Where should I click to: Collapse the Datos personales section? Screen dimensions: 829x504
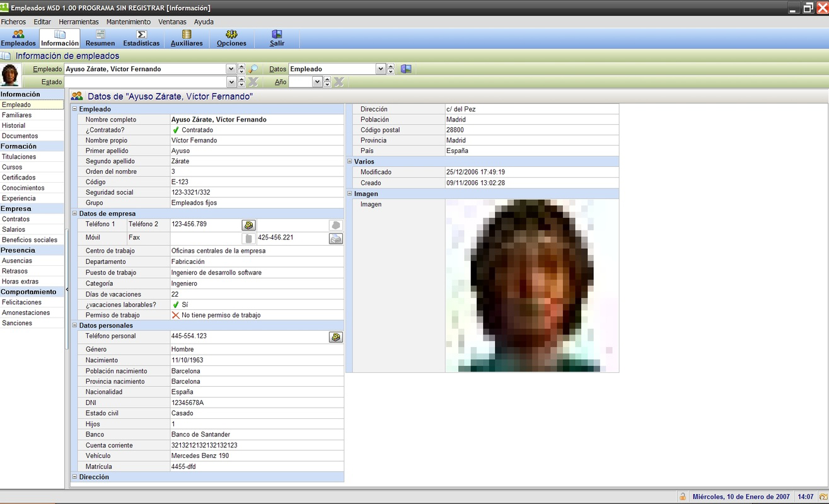point(74,325)
